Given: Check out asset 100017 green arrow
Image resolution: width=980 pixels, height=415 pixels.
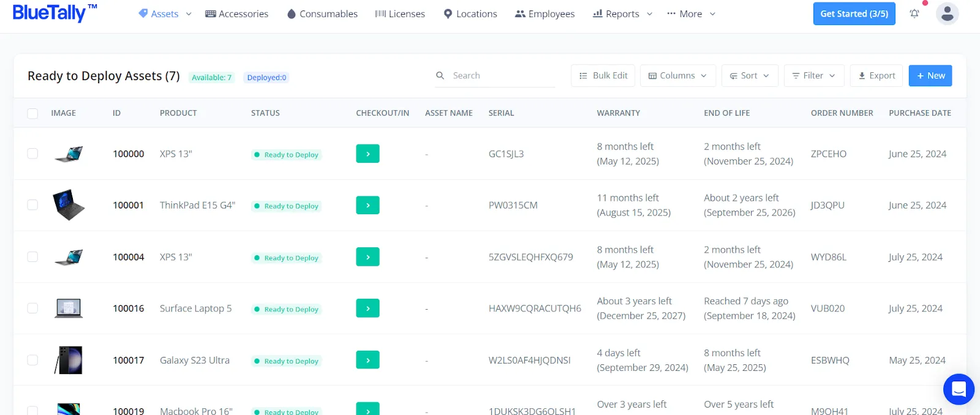Looking at the screenshot, I should [x=367, y=360].
